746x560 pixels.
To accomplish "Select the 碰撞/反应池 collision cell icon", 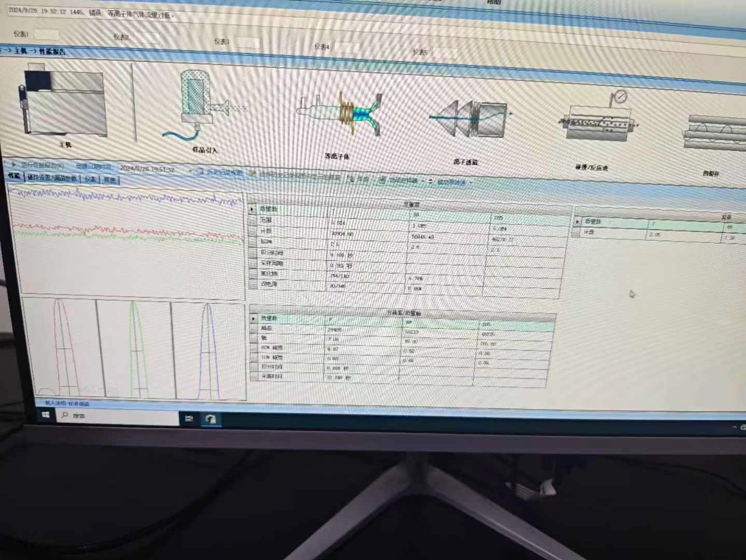I will [x=596, y=123].
